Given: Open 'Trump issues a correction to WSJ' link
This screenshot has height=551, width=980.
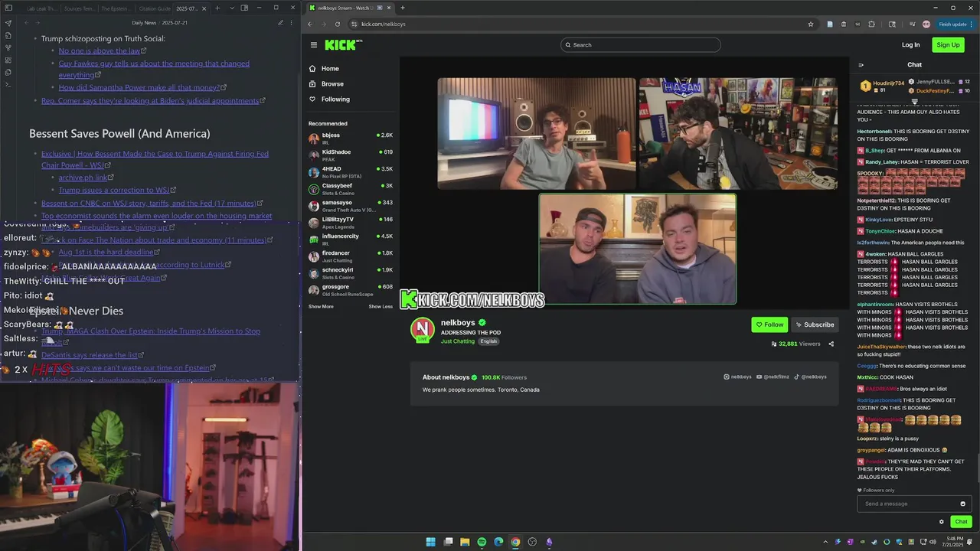Looking at the screenshot, I should click(114, 190).
